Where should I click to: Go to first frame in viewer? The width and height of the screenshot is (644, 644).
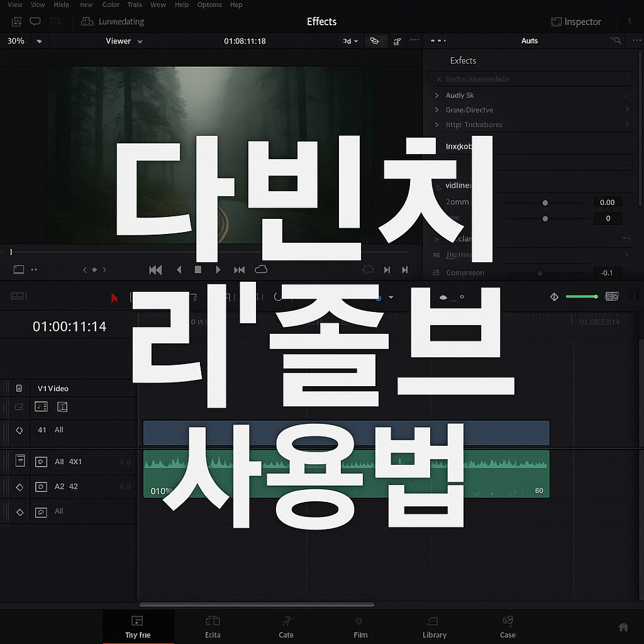pos(155,270)
